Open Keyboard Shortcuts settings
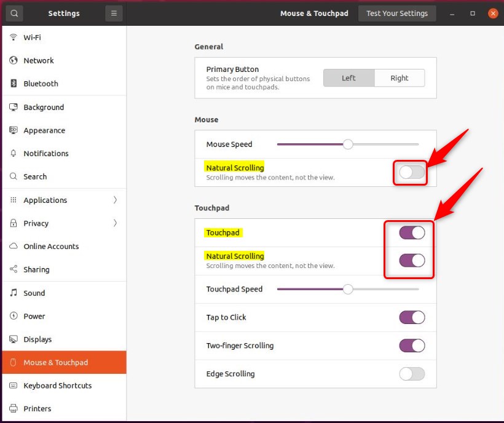The height and width of the screenshot is (423, 504). tap(56, 385)
